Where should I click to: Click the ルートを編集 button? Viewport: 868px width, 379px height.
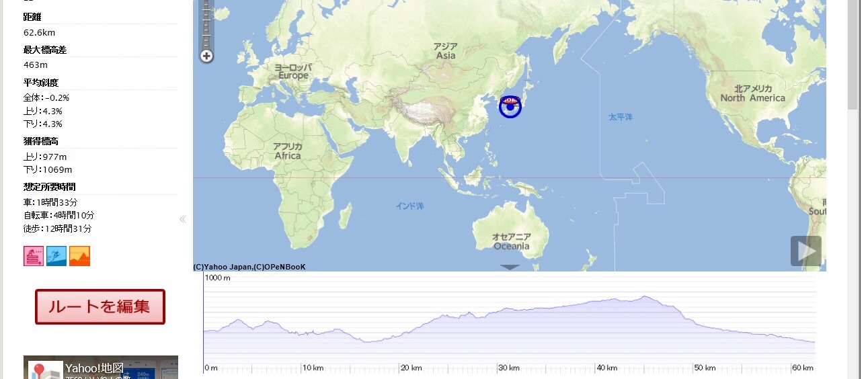point(100,306)
